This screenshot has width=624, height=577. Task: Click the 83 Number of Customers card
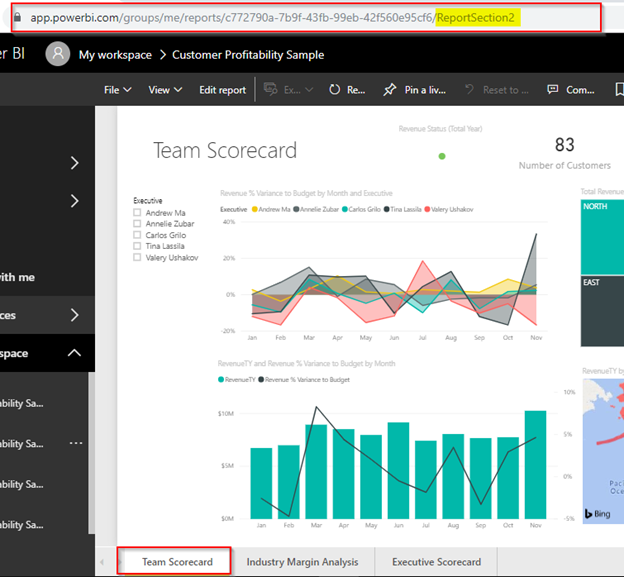564,153
